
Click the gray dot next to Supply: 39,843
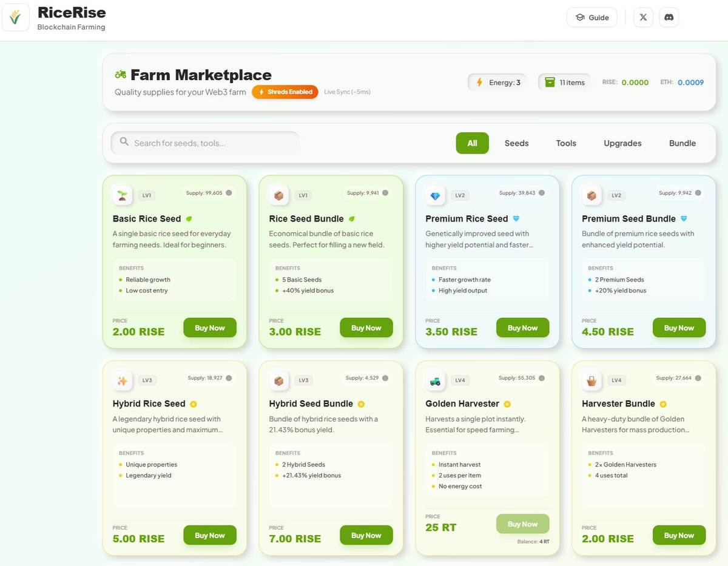[x=542, y=193]
